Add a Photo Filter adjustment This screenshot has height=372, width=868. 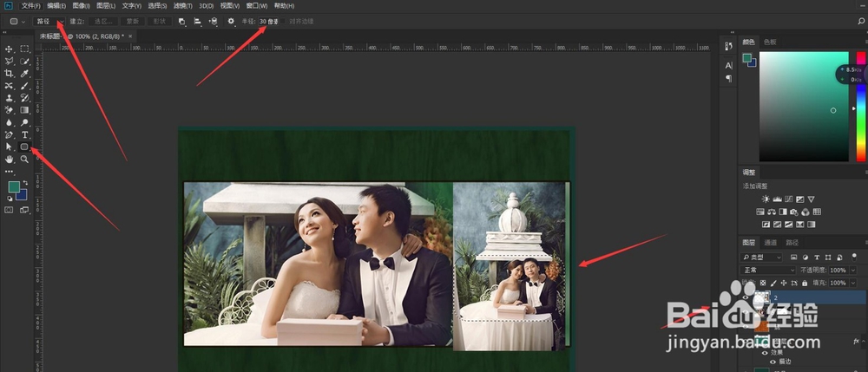[794, 212]
